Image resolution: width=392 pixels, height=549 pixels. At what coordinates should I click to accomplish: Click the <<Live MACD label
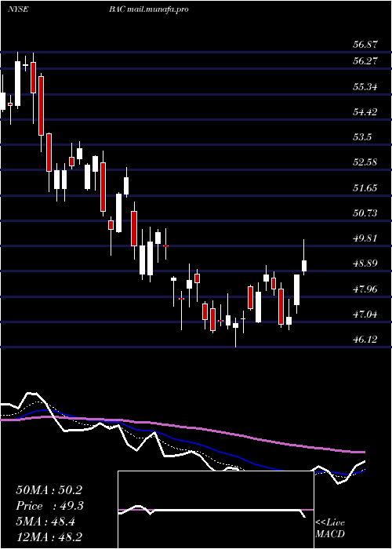[330, 529]
